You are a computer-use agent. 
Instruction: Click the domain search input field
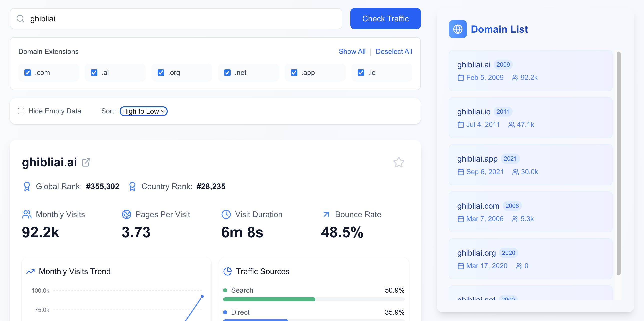[176, 19]
